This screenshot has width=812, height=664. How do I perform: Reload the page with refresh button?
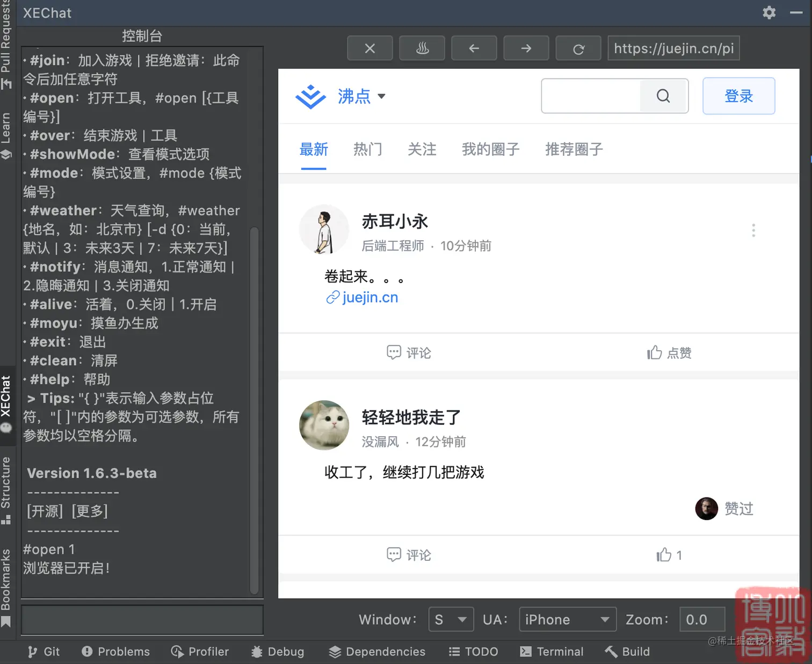(578, 48)
